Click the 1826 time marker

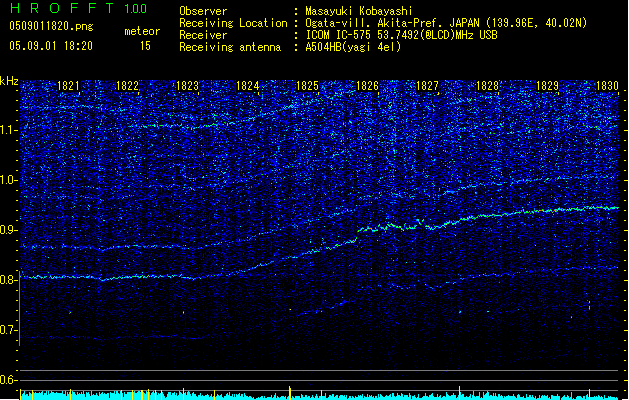point(367,86)
